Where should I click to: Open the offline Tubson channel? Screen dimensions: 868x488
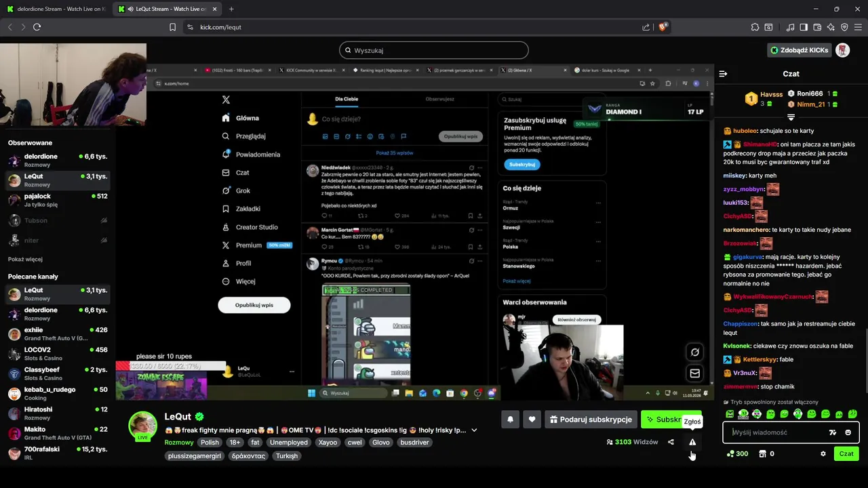coord(58,220)
